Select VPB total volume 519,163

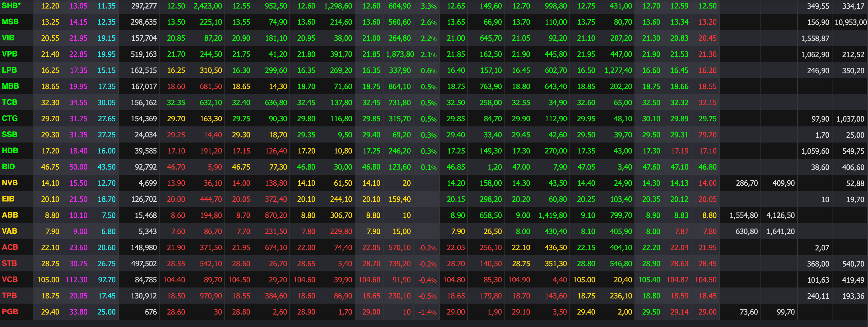(x=144, y=54)
